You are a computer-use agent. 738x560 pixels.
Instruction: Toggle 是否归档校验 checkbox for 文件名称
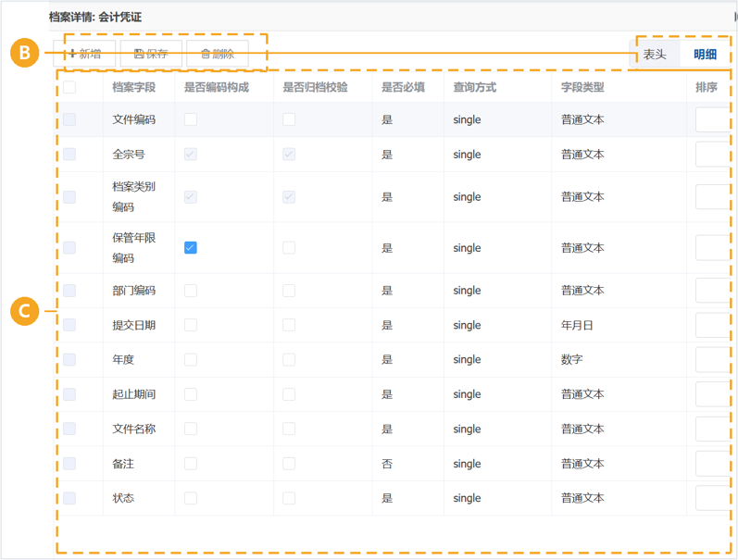pyautogui.click(x=289, y=429)
